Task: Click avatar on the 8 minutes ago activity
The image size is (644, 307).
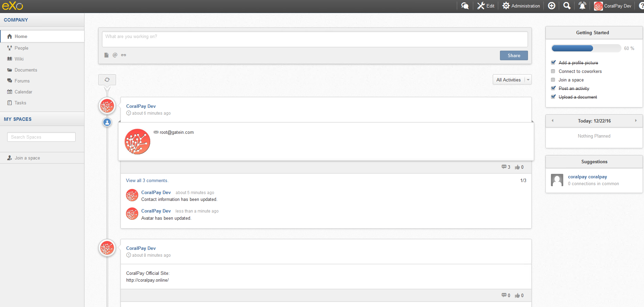Action: pos(107,248)
